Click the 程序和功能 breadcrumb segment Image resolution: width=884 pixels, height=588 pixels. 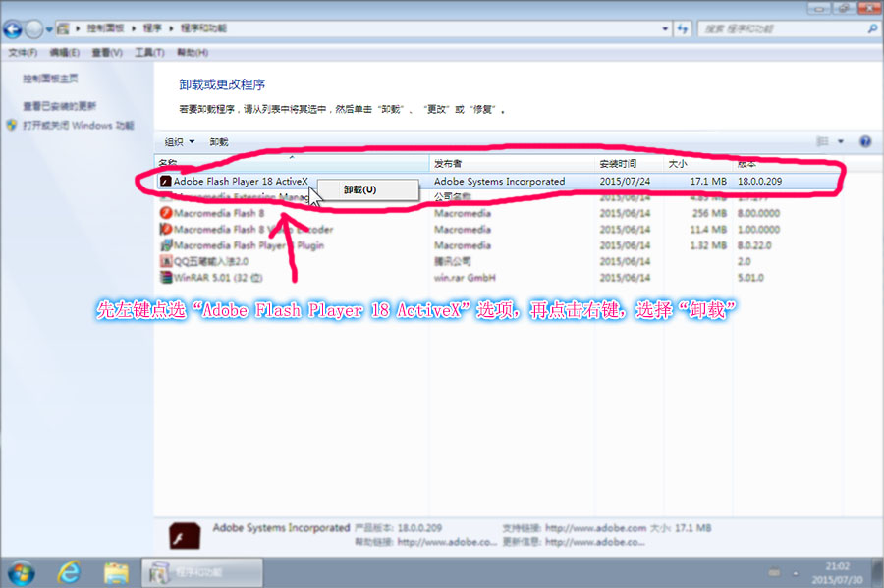[203, 28]
